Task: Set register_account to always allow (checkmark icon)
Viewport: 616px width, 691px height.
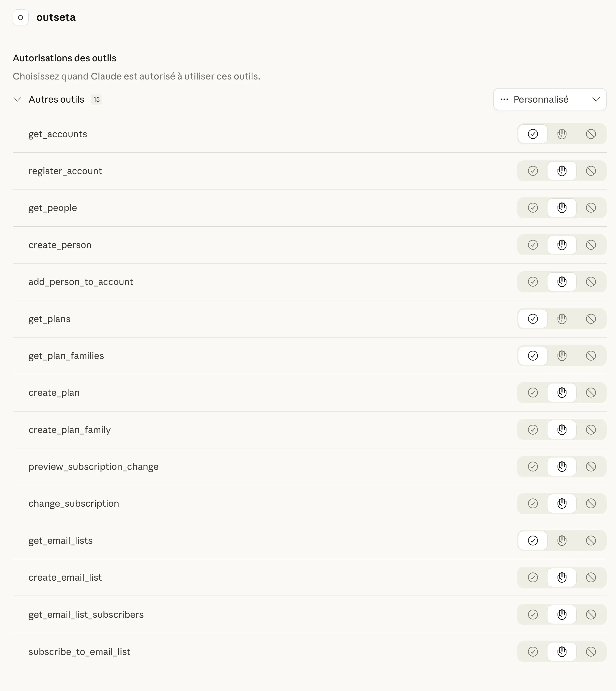Action: click(x=533, y=171)
